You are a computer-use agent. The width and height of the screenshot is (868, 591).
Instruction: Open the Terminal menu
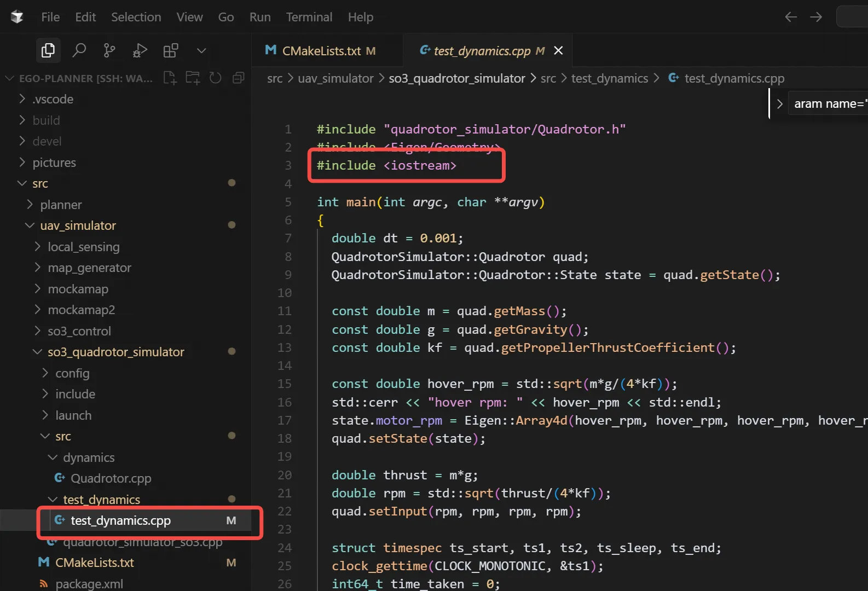coord(309,17)
